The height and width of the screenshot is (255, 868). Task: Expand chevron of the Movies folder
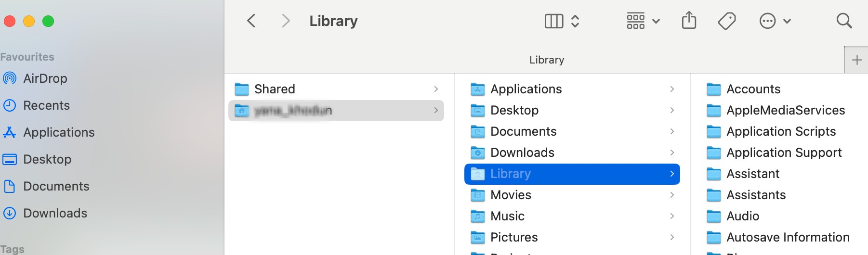tap(672, 195)
